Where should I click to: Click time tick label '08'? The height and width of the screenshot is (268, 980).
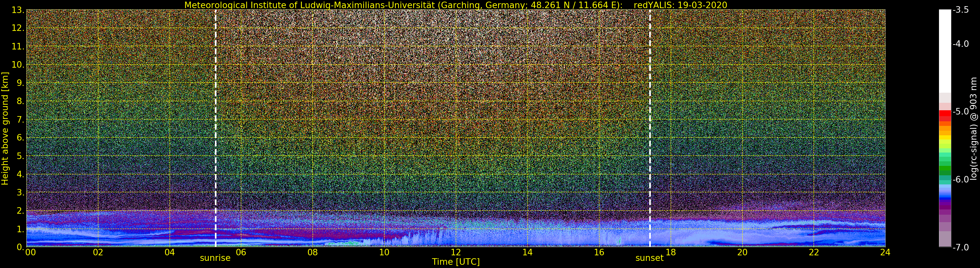(x=312, y=252)
